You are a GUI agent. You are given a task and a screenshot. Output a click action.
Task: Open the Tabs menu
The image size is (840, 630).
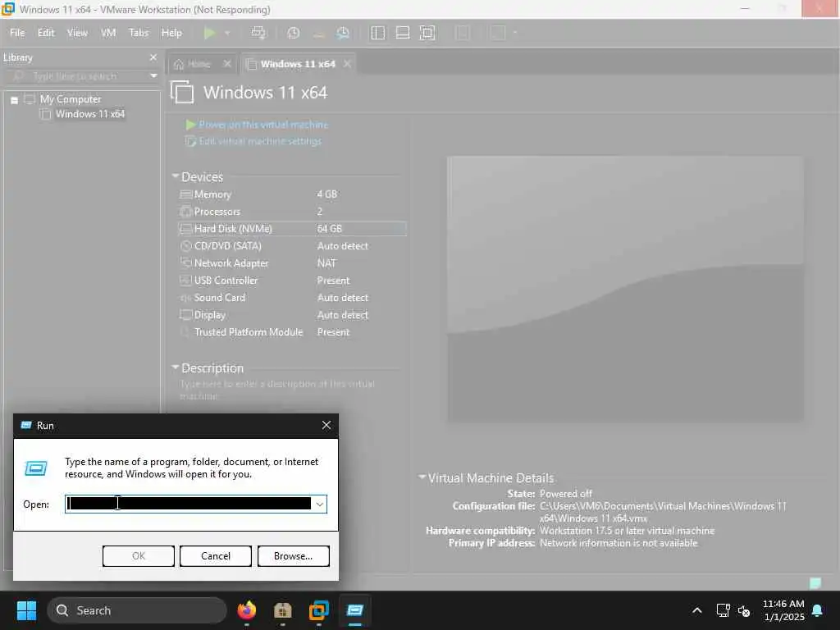tap(138, 33)
